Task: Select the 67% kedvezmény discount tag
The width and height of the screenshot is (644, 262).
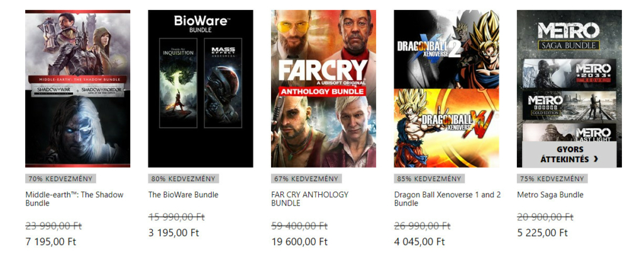Action: [x=306, y=179]
